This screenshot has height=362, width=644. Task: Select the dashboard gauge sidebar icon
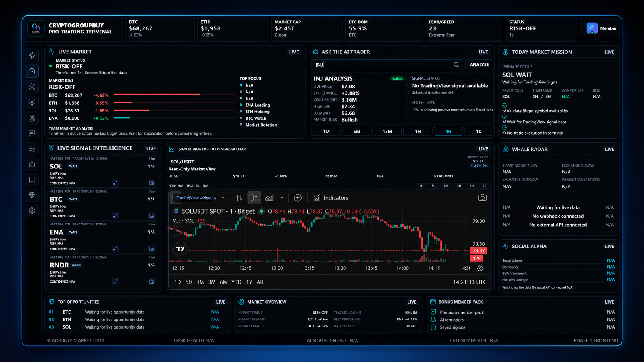(x=32, y=71)
